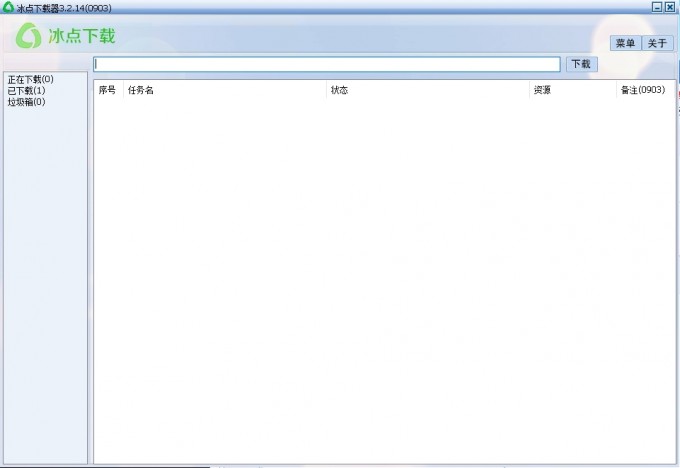680x468 pixels.
Task: Sort by the 任务名 column header
Action: point(225,90)
